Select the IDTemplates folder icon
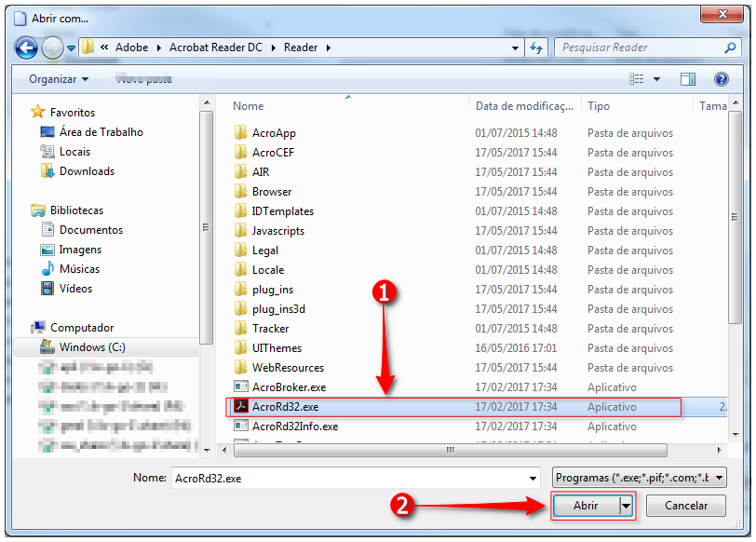 pos(240,210)
